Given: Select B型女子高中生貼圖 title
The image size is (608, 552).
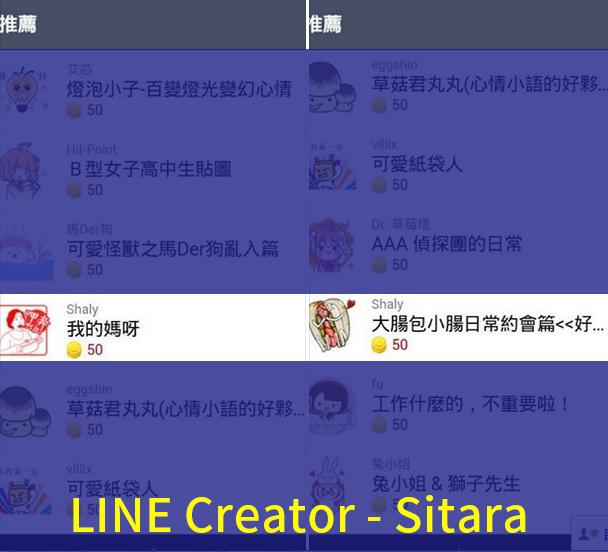Looking at the screenshot, I should (150, 169).
